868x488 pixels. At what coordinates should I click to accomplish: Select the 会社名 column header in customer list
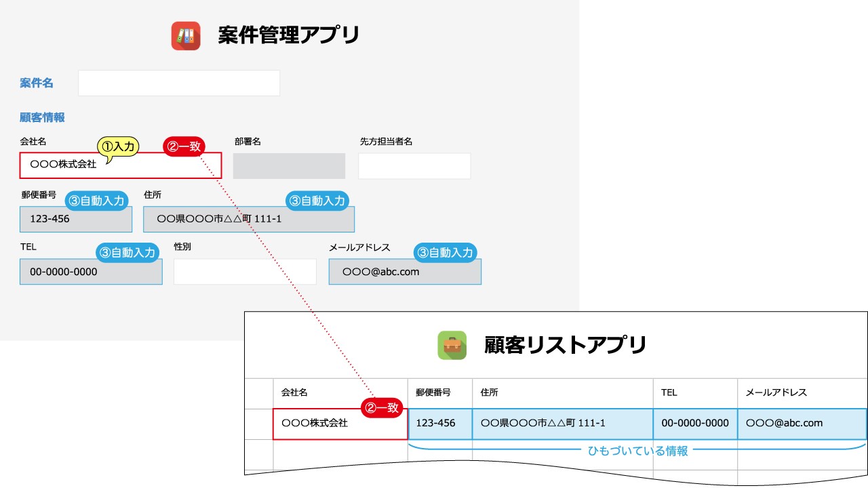pos(340,393)
